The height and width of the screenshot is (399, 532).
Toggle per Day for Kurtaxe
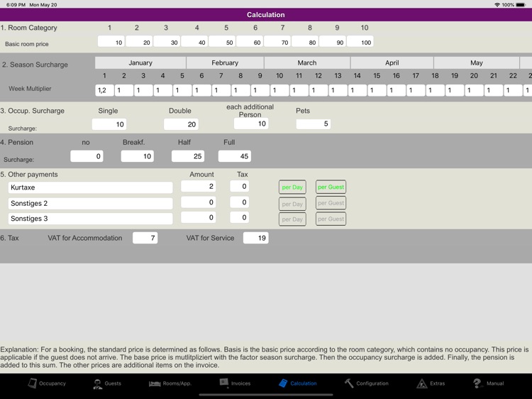click(x=292, y=187)
